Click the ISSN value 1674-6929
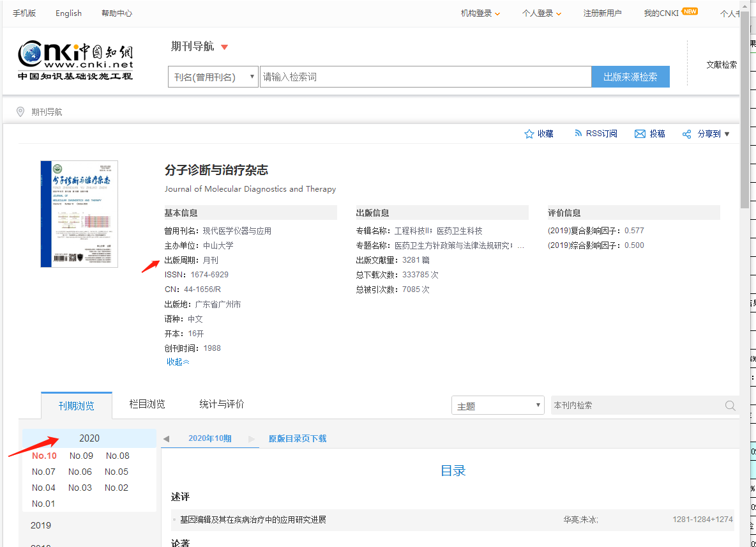 coord(209,275)
